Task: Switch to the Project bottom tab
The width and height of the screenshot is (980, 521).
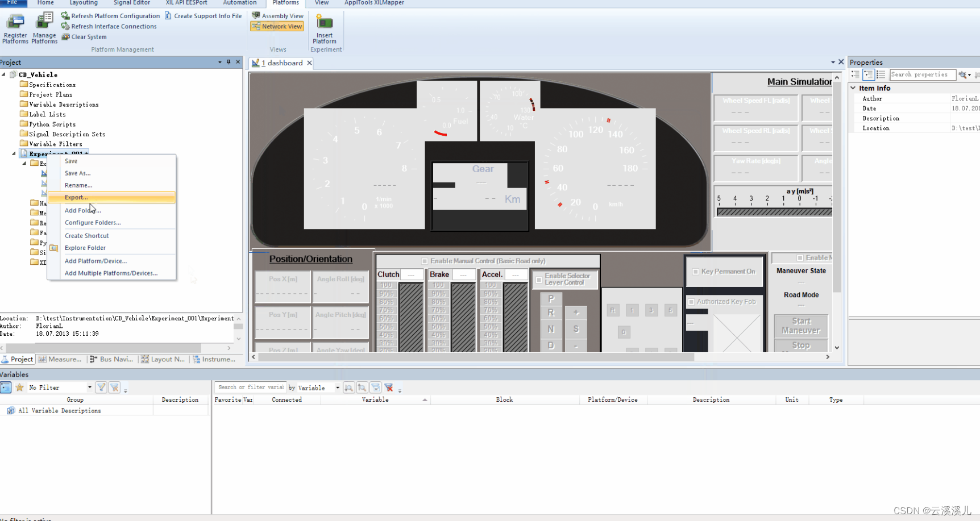Action: tap(18, 359)
